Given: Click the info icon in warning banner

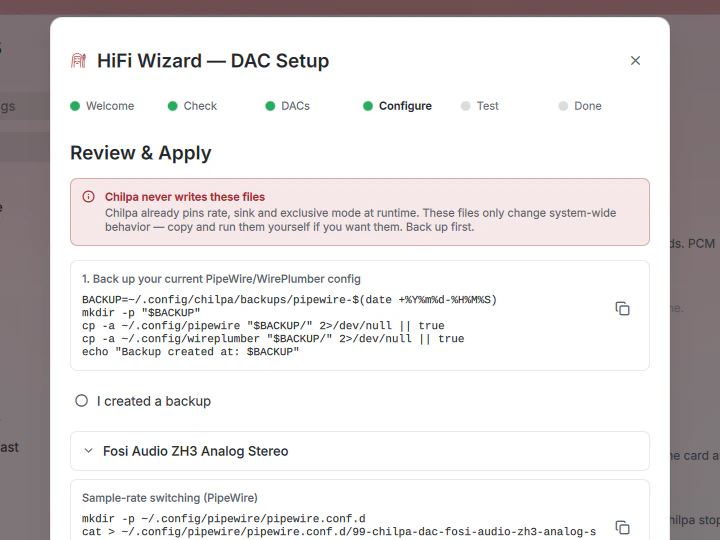Looking at the screenshot, I should (88, 197).
